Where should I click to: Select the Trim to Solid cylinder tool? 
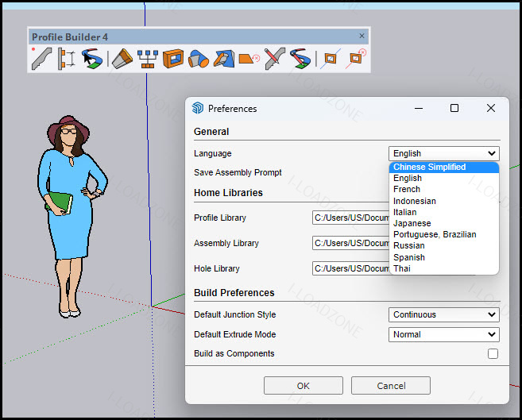pyautogui.click(x=199, y=59)
